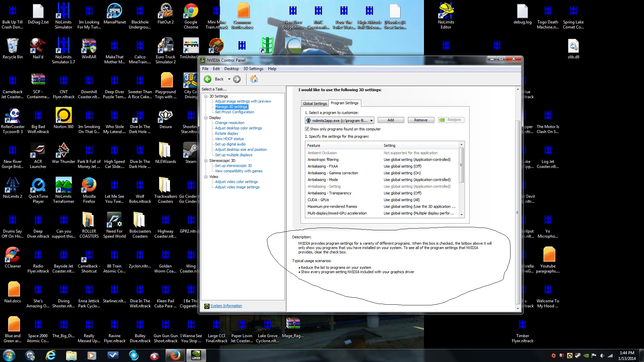Collapse the 3D Settings tree node

point(206,96)
